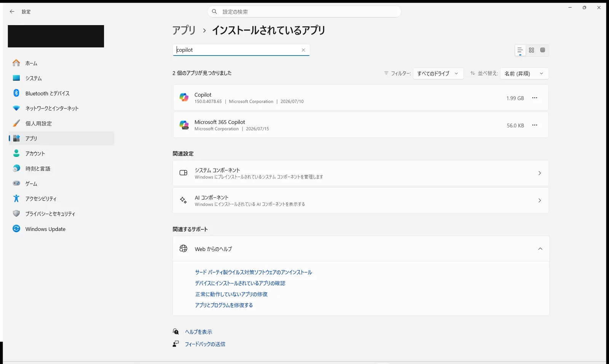609x364 pixels.
Task: Click the account profile block in sidebar
Action: click(56, 36)
